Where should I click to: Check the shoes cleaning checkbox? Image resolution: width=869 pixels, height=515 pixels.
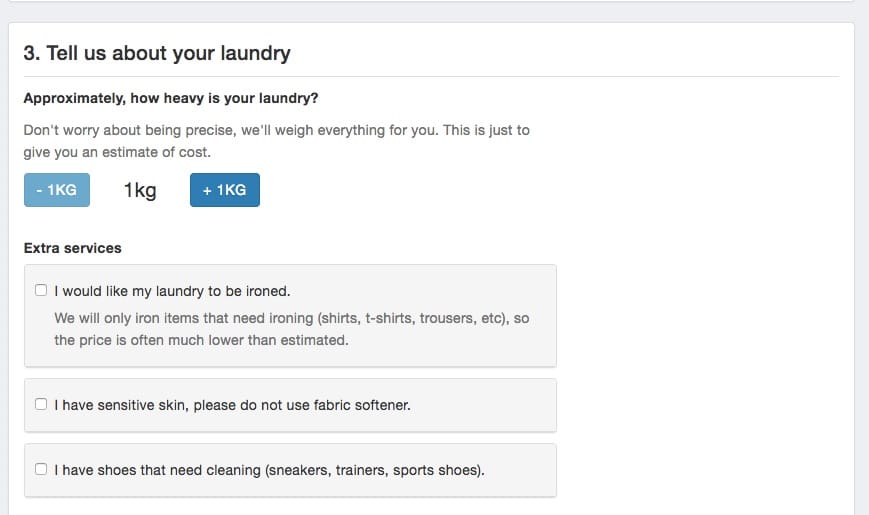click(41, 469)
